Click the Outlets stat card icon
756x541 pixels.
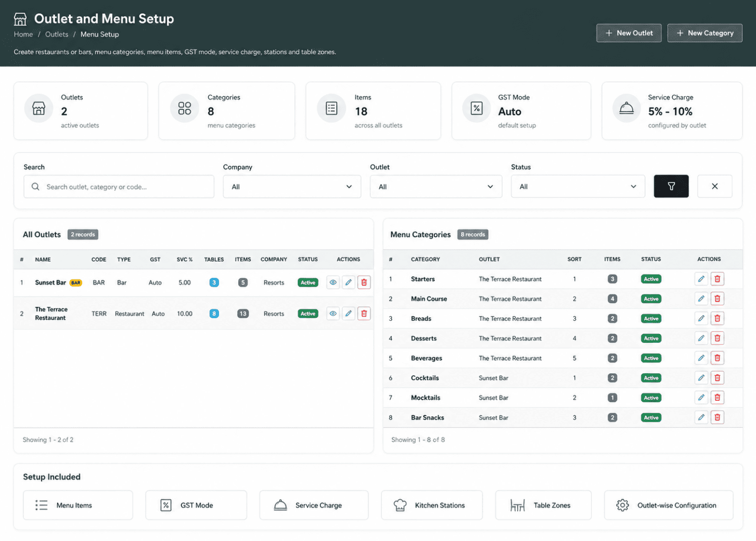[39, 108]
